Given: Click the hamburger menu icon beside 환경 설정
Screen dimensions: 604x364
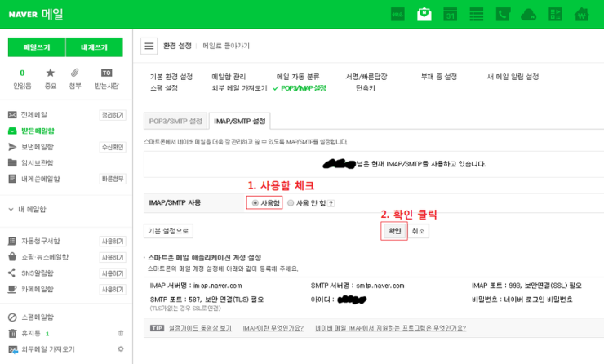Looking at the screenshot, I should (x=149, y=47).
